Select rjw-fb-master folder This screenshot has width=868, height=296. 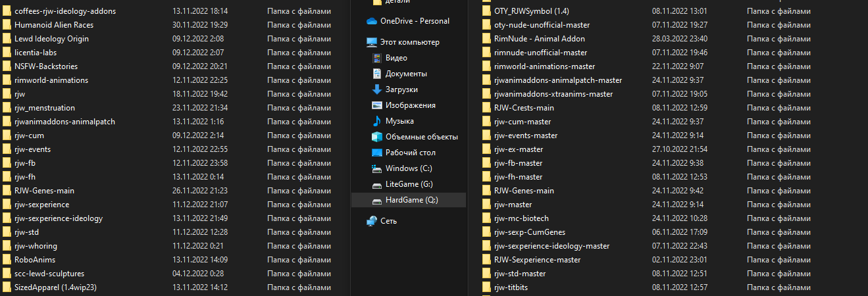[x=519, y=163]
